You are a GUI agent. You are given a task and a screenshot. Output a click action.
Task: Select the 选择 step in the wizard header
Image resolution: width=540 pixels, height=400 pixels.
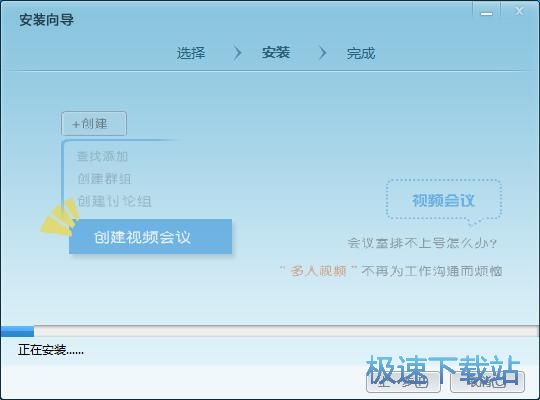[x=191, y=53]
